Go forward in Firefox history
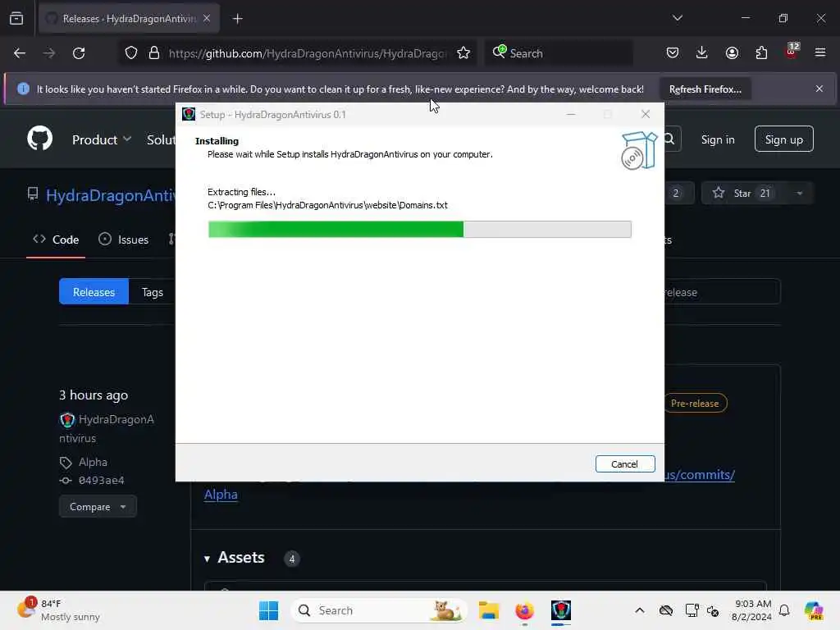The height and width of the screenshot is (630, 840). coord(49,53)
